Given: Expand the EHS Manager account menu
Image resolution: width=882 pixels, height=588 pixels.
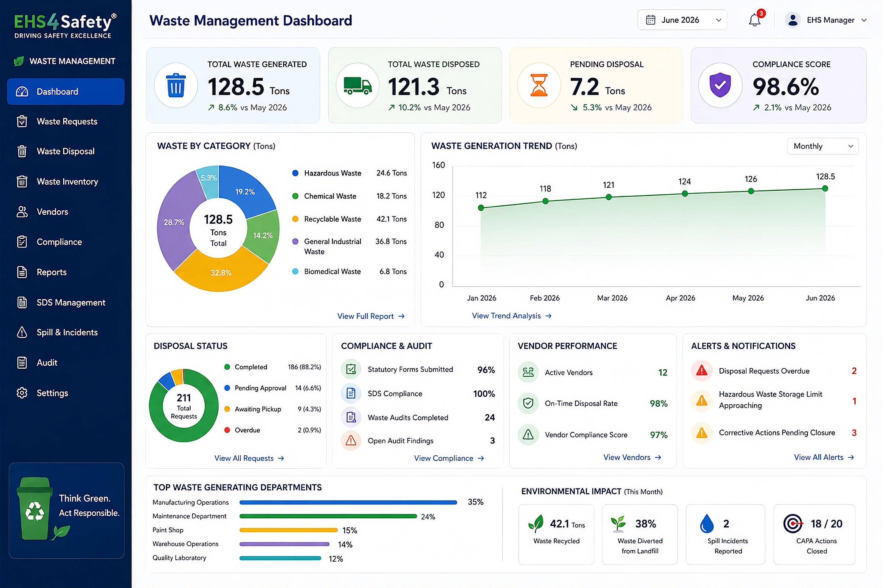Looking at the screenshot, I should 826,20.
